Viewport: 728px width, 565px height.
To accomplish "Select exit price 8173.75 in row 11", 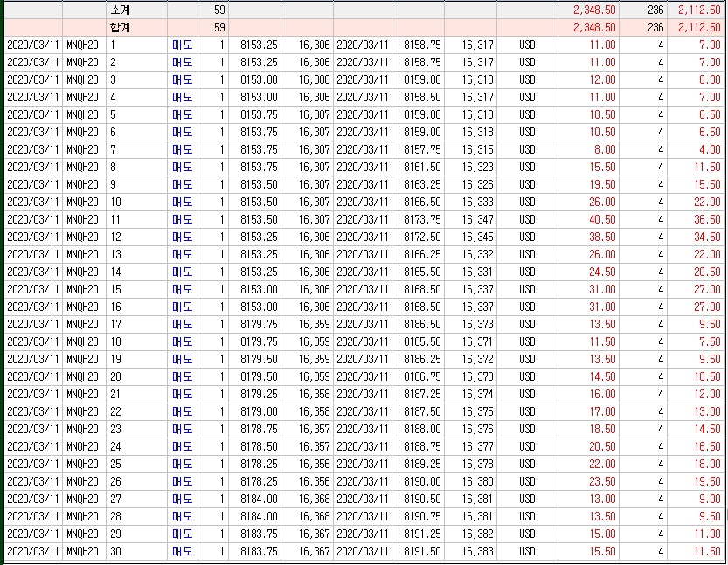I will [422, 219].
